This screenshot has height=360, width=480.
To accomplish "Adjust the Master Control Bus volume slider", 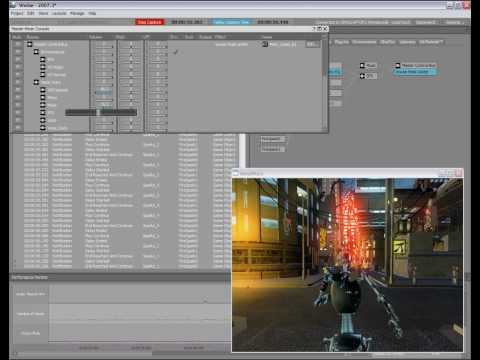I will click(104, 44).
